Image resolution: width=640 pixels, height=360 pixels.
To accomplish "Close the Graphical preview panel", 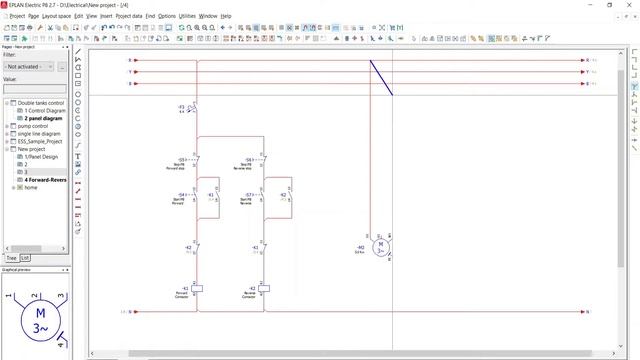I will [x=67, y=270].
